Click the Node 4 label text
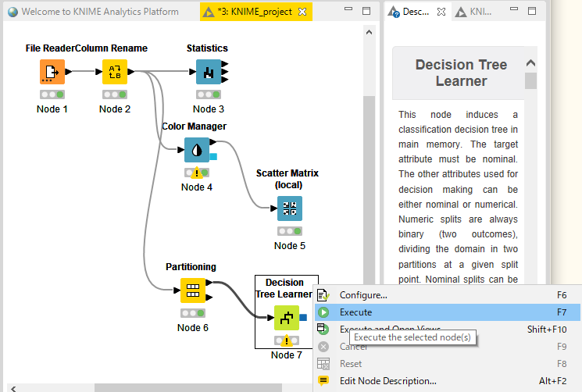The image size is (582, 392). (197, 187)
